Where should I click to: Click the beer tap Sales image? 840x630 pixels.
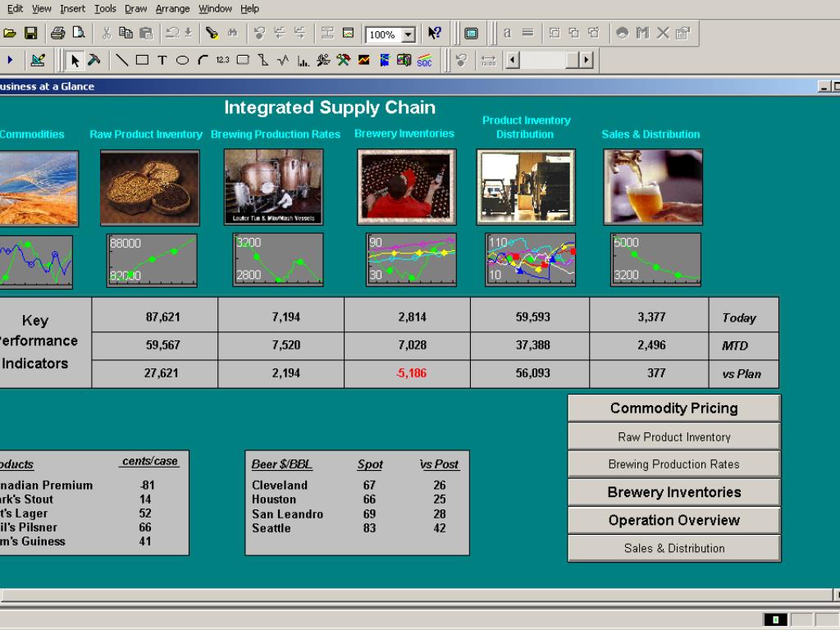(x=652, y=186)
